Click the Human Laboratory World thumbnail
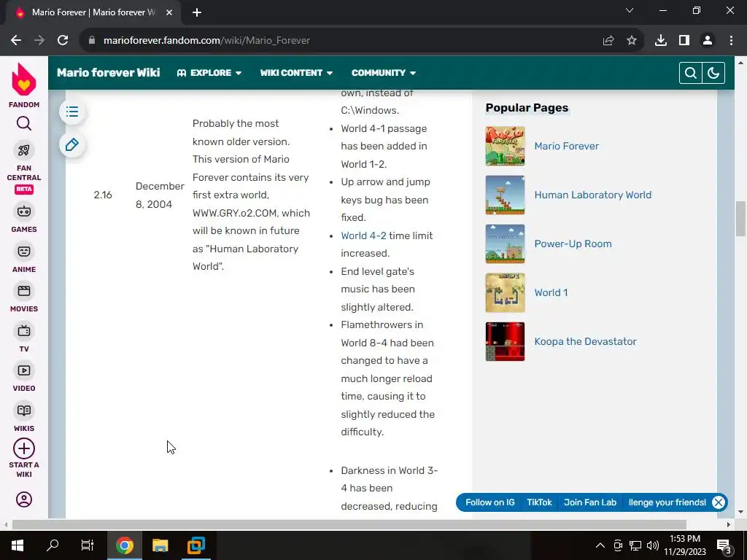Screen dimensions: 747x560 click(x=505, y=195)
